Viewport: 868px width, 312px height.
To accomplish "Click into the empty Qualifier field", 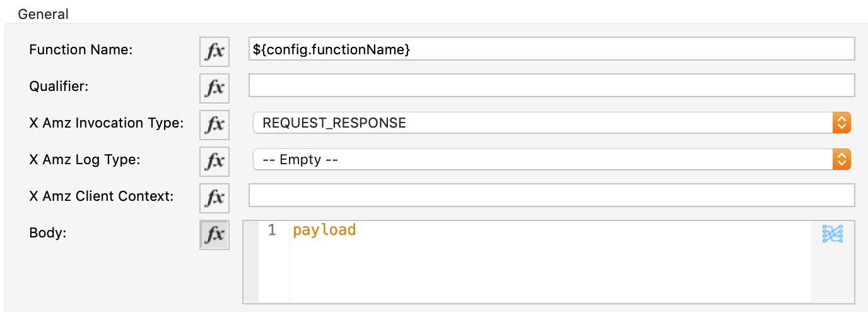I will [x=552, y=85].
